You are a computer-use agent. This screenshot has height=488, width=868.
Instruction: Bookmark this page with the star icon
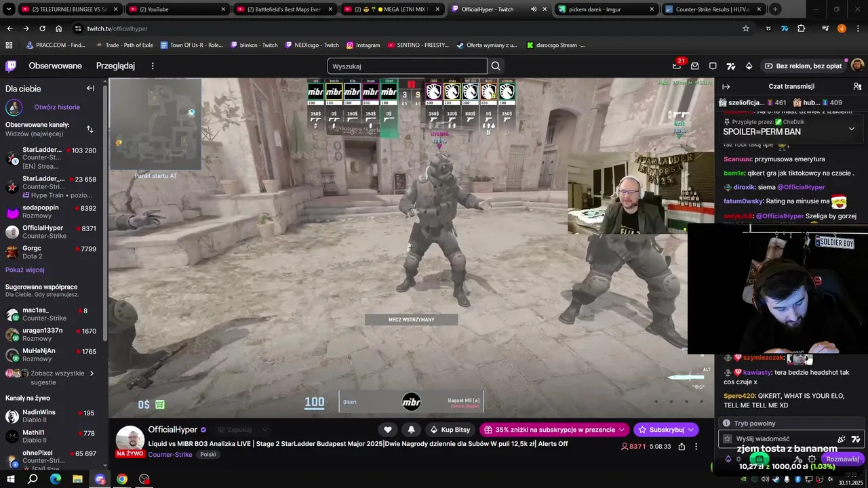click(x=746, y=28)
